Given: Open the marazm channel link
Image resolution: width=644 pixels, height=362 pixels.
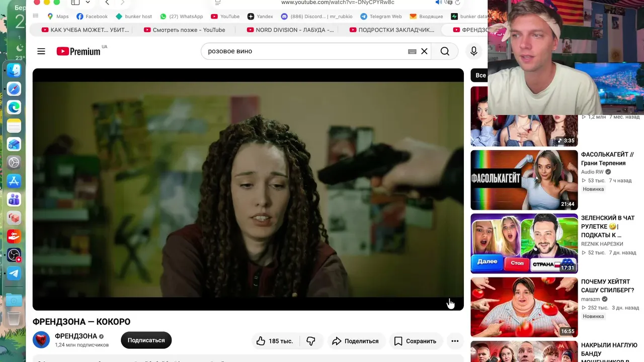Looking at the screenshot, I should point(591,299).
